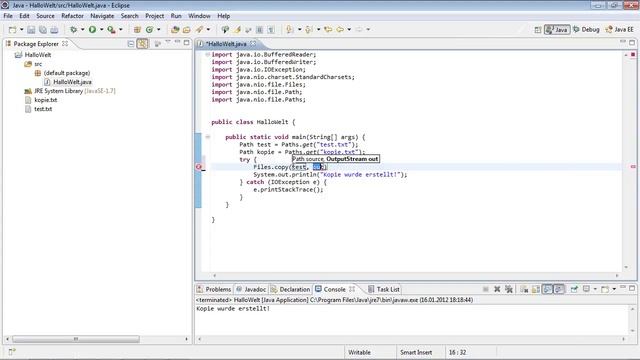
Task: Open the Window menu
Action: pos(199,16)
